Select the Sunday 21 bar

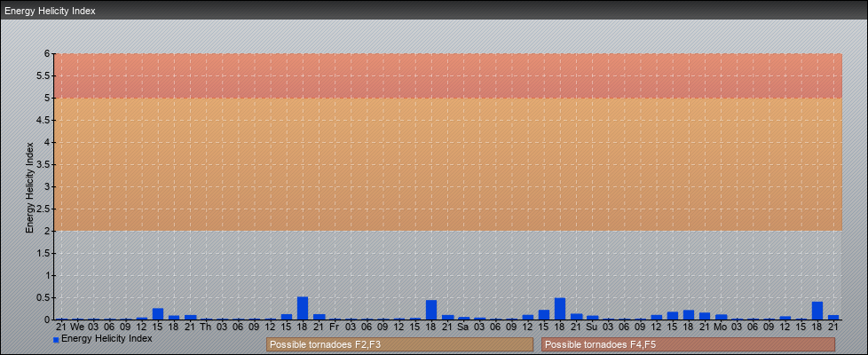click(x=705, y=316)
